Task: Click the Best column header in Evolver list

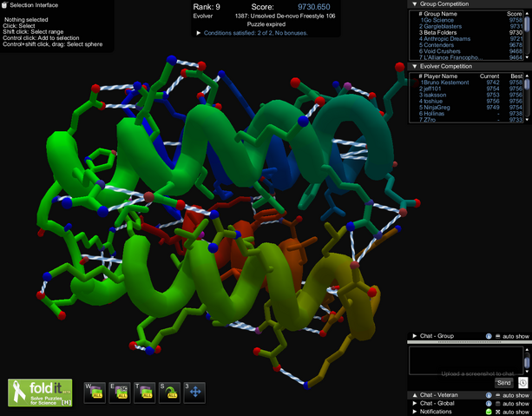Action: 516,76
